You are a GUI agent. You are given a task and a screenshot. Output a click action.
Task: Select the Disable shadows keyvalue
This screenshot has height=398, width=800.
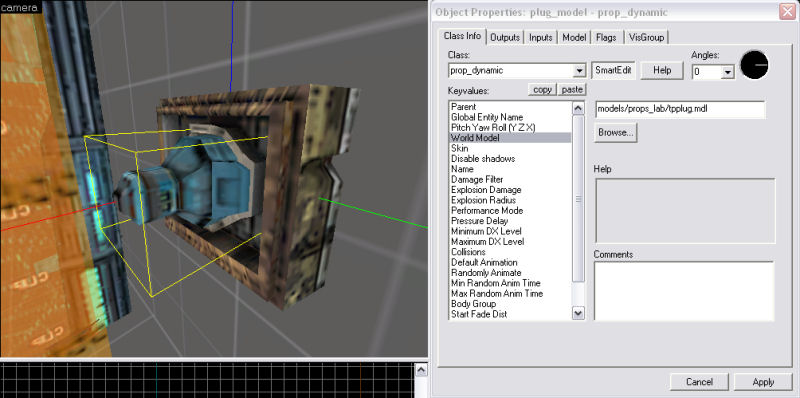pos(509,159)
